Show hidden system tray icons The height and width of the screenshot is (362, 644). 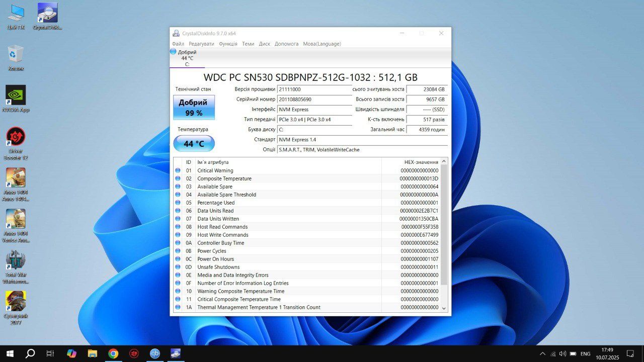pos(542,354)
